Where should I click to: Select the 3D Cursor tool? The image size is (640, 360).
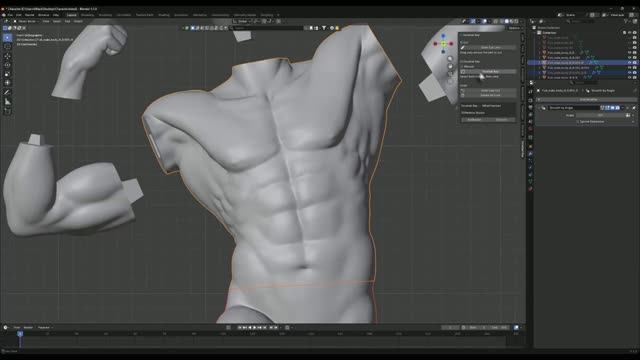click(7, 47)
